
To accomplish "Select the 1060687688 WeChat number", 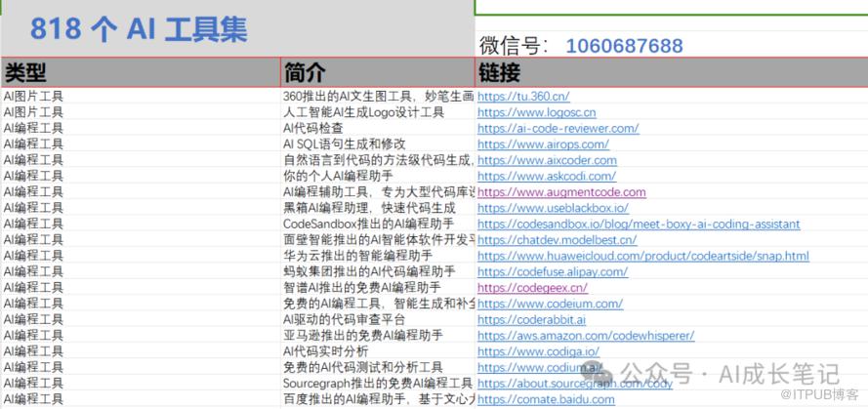I will click(625, 46).
